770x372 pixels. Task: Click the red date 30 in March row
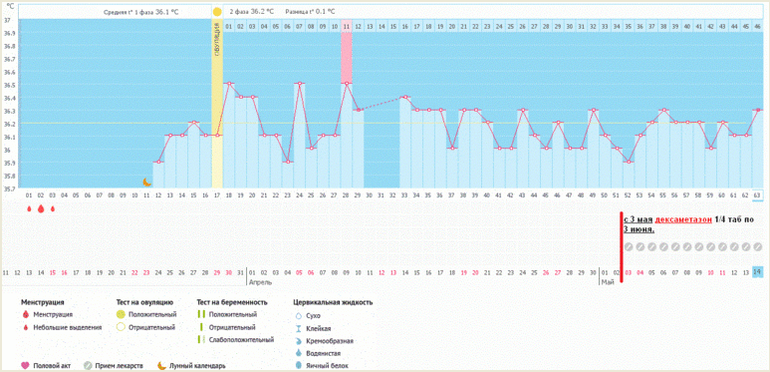click(229, 272)
